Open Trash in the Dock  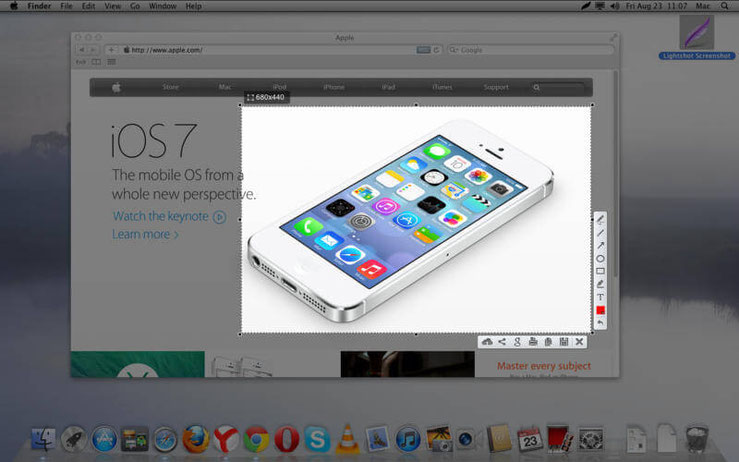point(697,439)
